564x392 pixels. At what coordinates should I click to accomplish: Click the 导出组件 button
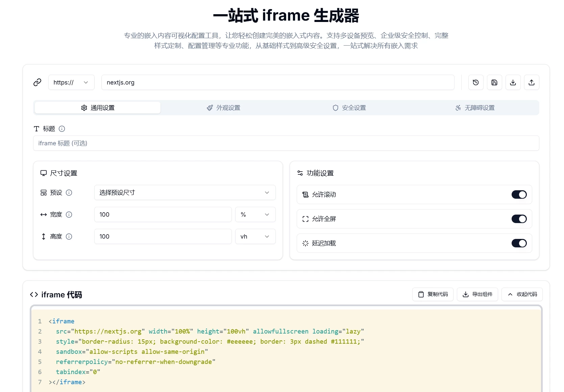point(477,294)
